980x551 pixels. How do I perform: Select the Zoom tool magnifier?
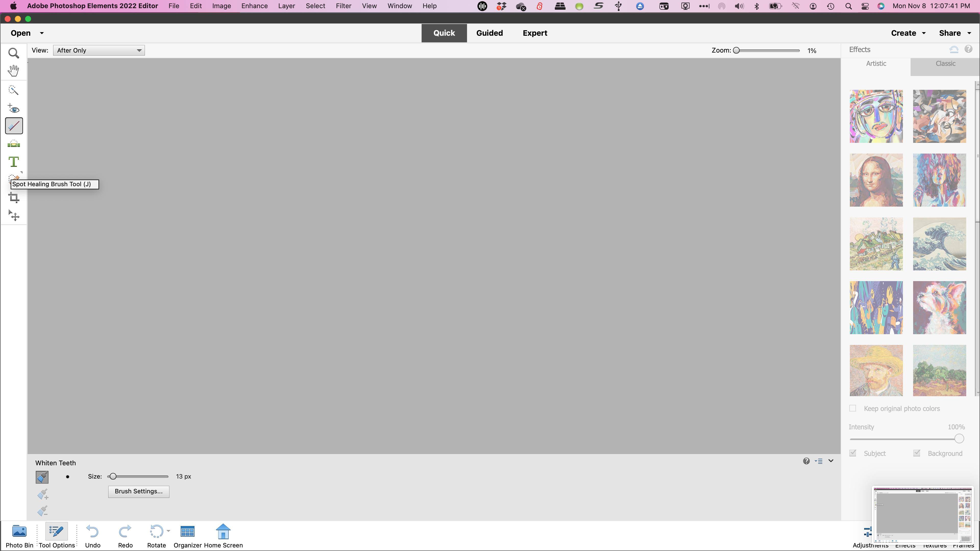tap(14, 53)
